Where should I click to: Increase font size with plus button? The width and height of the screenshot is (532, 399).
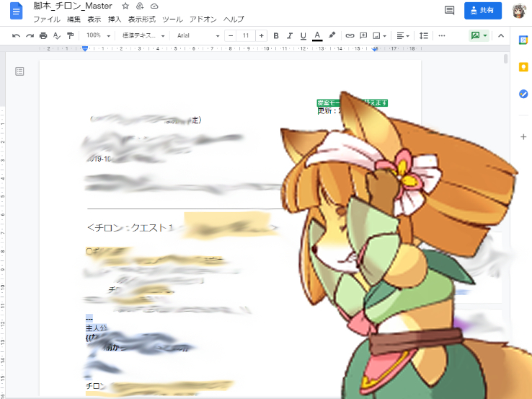[261, 35]
